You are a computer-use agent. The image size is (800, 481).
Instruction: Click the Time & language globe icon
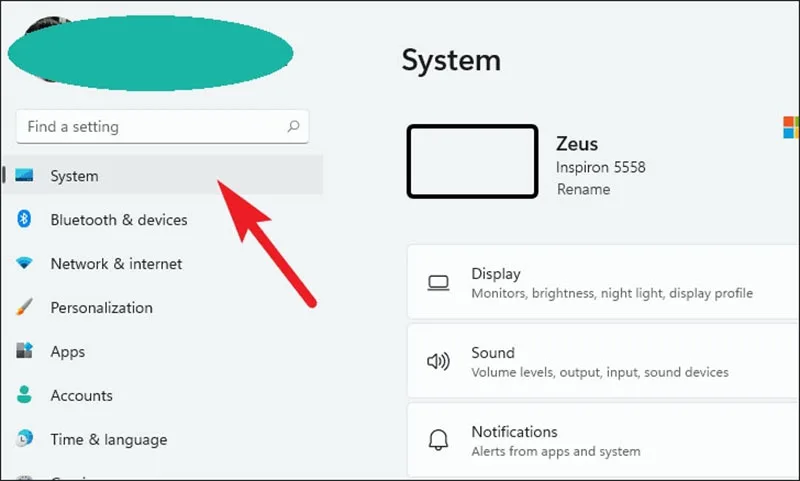[x=24, y=438]
